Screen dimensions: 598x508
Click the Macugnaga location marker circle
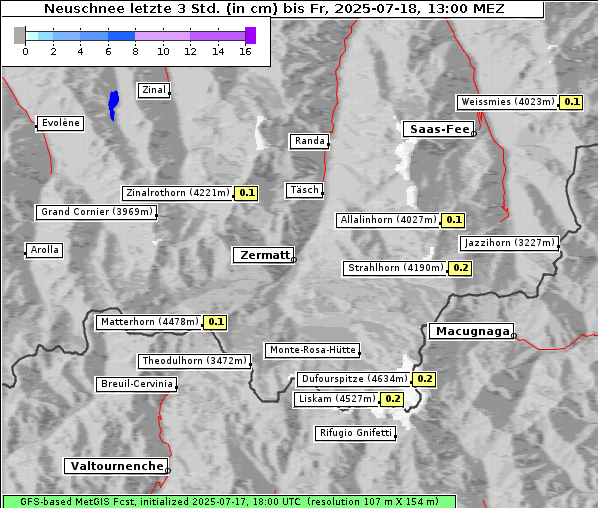click(514, 336)
